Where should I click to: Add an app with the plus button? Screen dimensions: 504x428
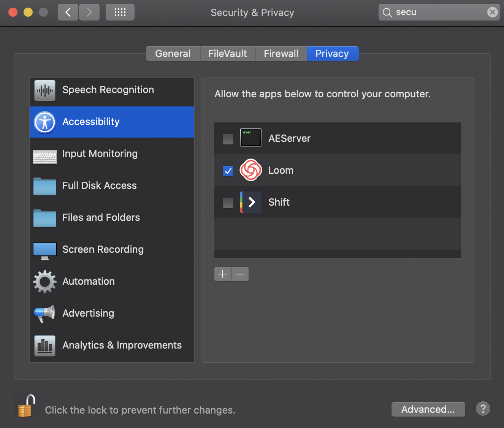click(223, 274)
